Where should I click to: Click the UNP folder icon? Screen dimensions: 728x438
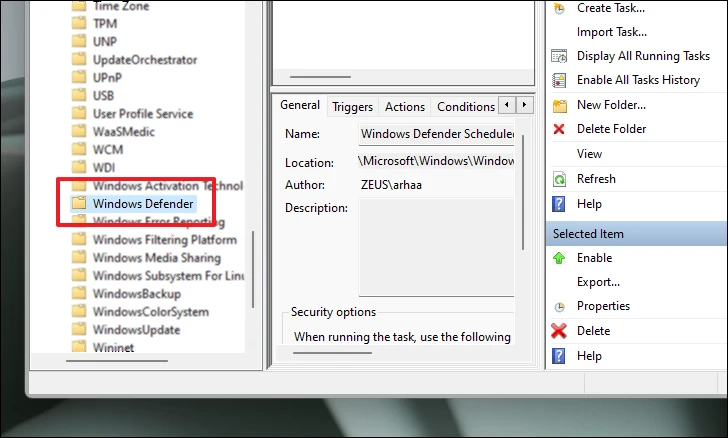[79, 41]
